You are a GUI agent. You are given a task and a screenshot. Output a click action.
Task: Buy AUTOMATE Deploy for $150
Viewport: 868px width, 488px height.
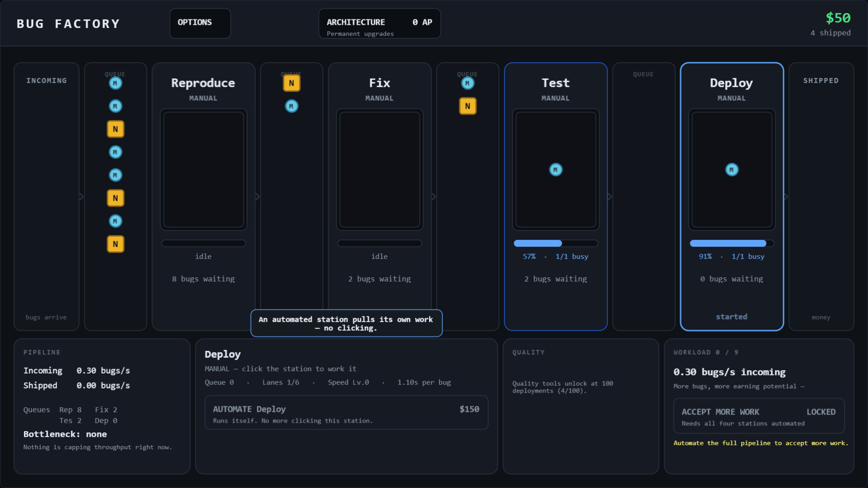coord(346,413)
